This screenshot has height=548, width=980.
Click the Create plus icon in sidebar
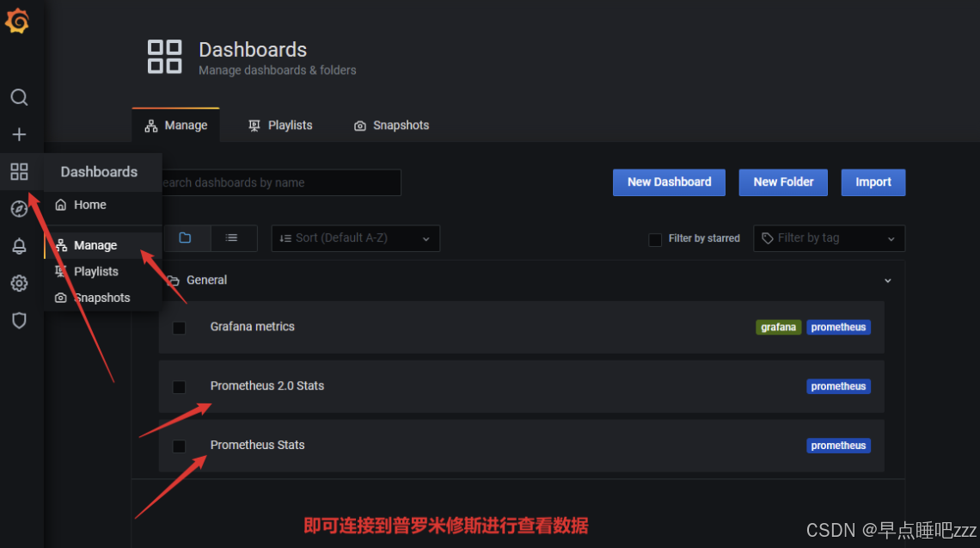(x=20, y=134)
